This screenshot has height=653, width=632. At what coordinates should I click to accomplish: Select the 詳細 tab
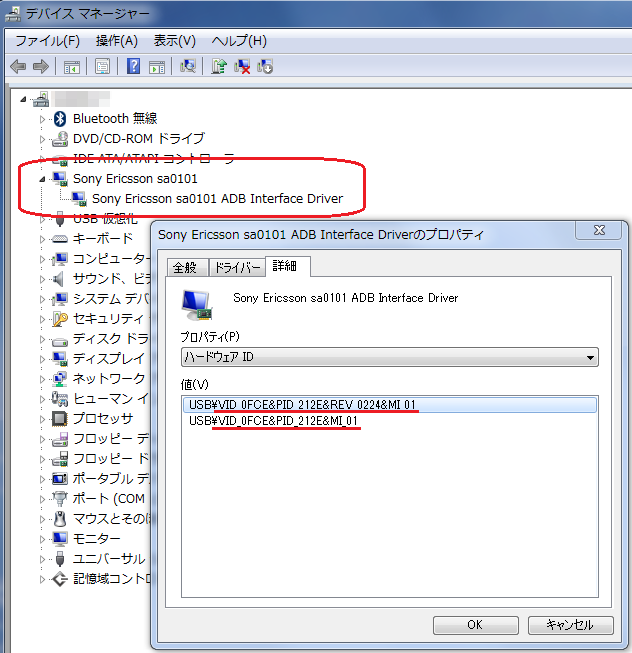[x=287, y=266]
